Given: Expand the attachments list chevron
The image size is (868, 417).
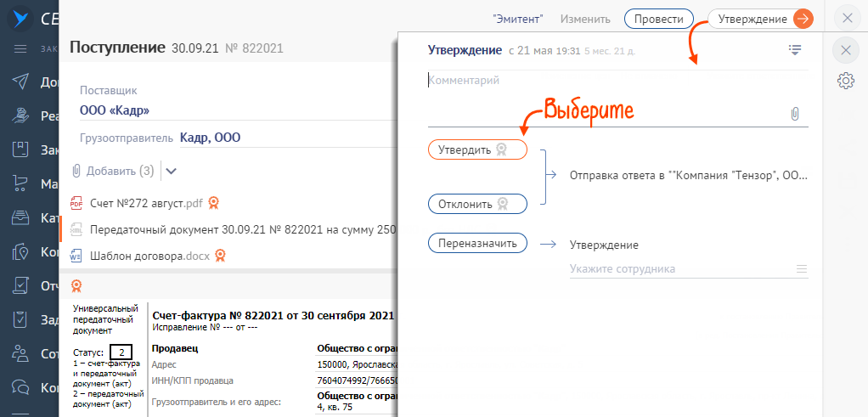Looking at the screenshot, I should (172, 171).
